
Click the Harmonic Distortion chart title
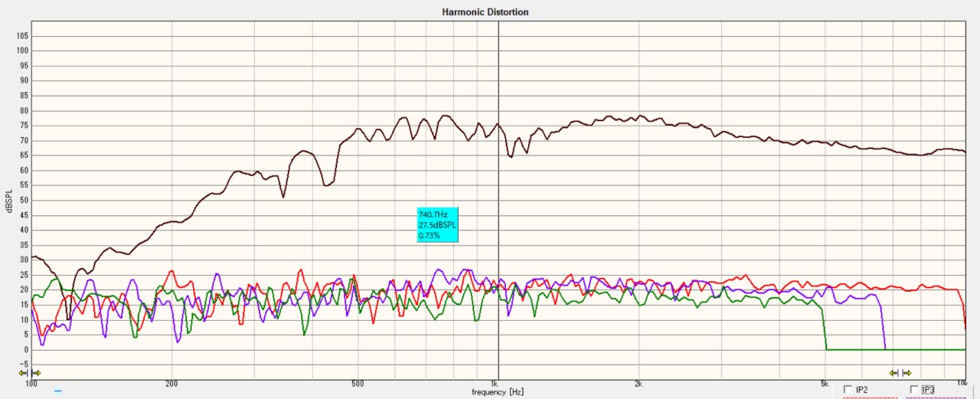pyautogui.click(x=485, y=12)
